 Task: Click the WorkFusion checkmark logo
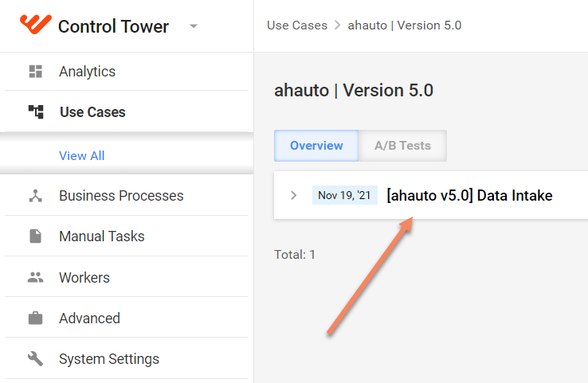tap(36, 24)
